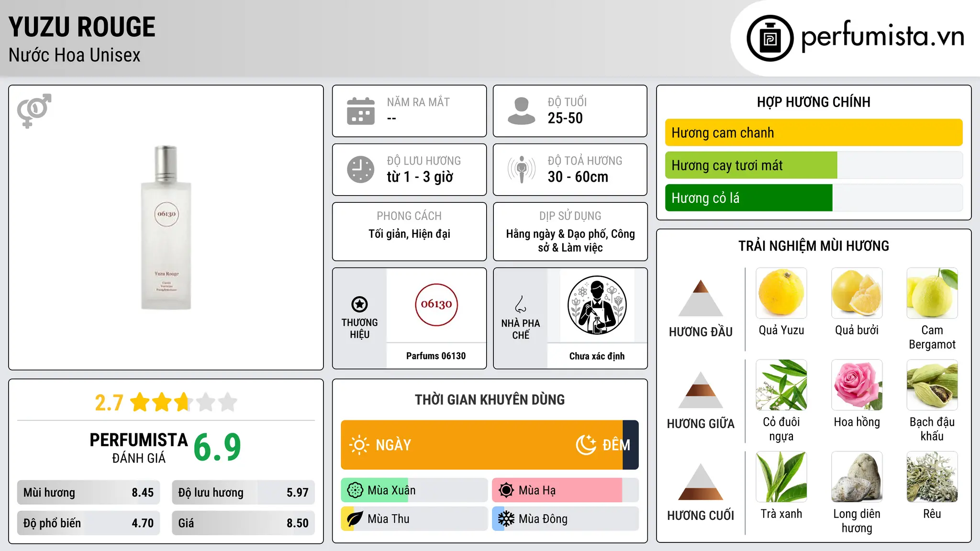Click the sun icon next to NGÀY
980x551 pixels.
(x=359, y=445)
